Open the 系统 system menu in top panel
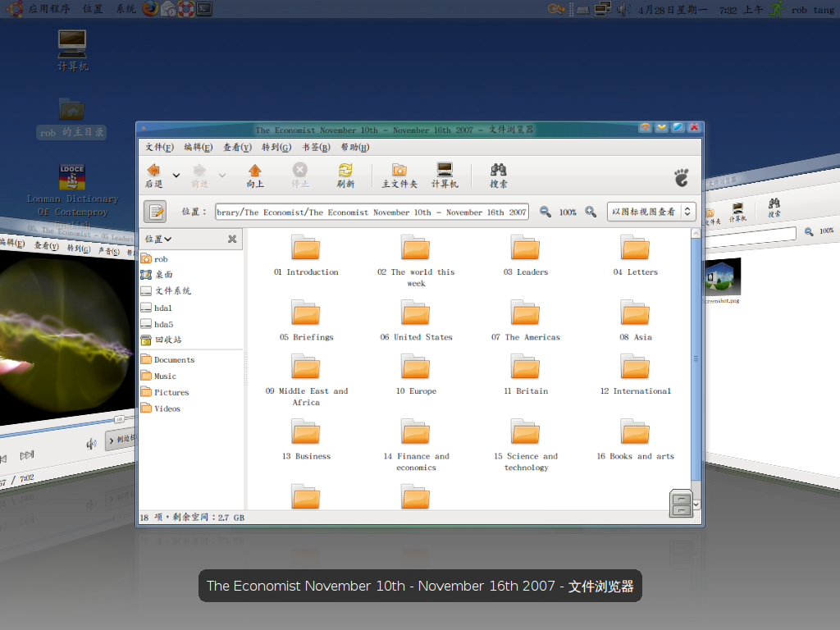Screen dimensions: 840x630 (126, 9)
